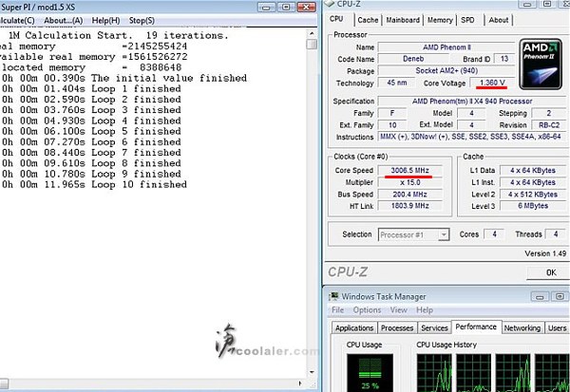Open the Help menu in Task Manager
The height and width of the screenshot is (392, 570).
425,309
